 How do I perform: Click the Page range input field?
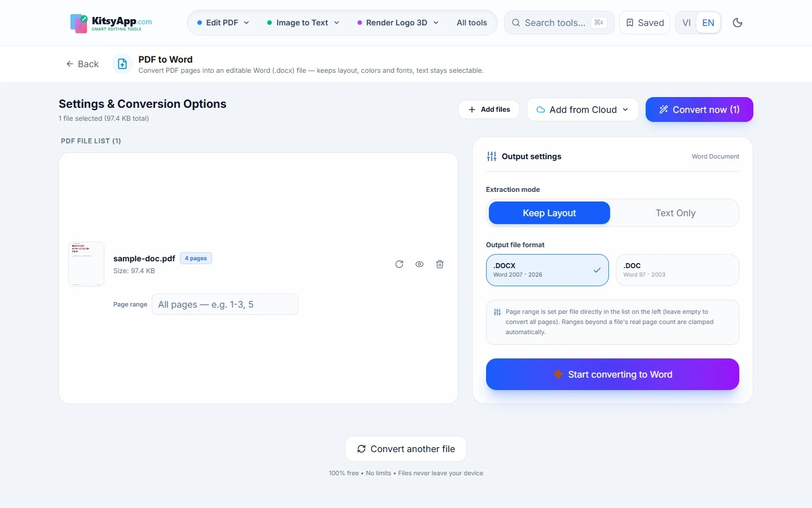[225, 304]
